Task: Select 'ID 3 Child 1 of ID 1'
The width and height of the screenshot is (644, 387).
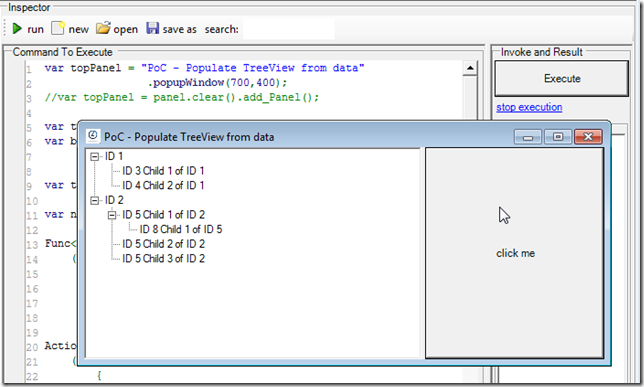Action: (x=163, y=171)
